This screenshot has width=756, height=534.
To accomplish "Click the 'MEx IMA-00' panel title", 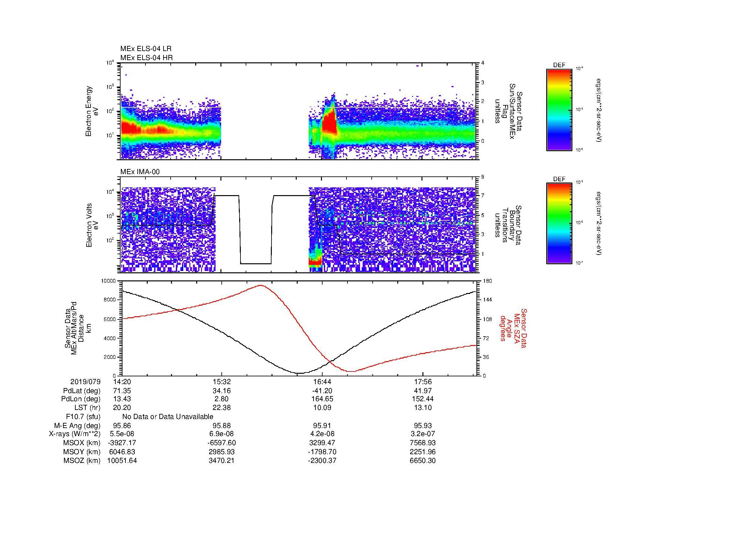I will coord(140,172).
